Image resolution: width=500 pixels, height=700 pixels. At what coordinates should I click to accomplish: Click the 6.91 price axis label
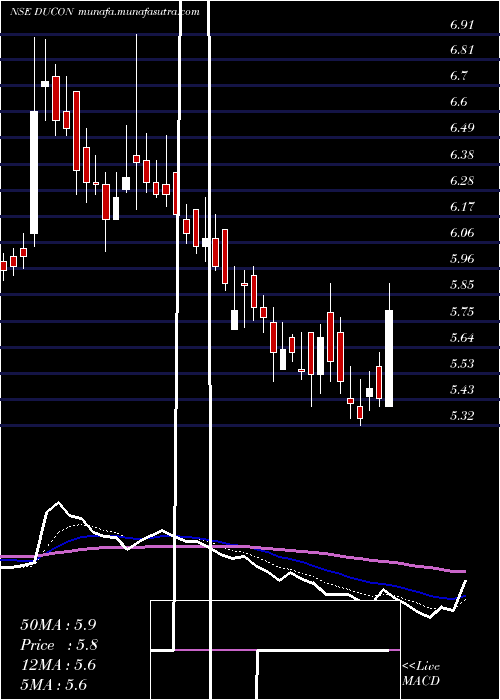pos(462,25)
